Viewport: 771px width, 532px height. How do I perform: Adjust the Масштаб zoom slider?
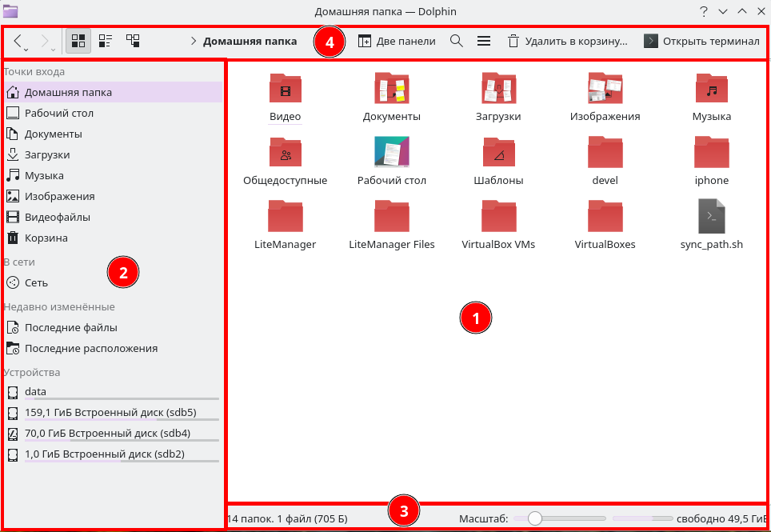[x=535, y=518]
